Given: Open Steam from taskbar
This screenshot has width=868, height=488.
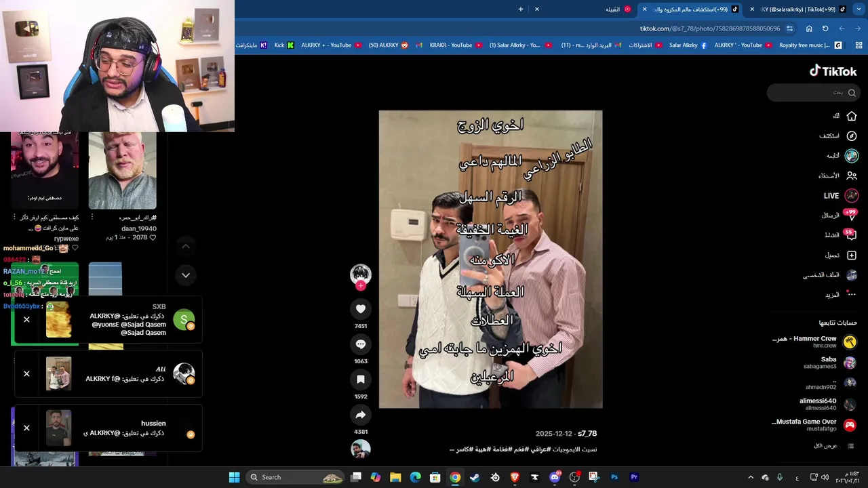Looking at the screenshot, I should click(x=475, y=477).
